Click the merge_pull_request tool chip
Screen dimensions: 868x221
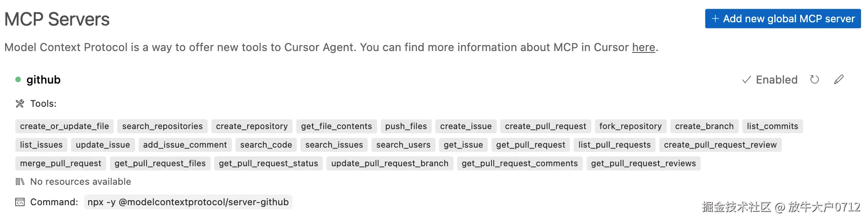click(61, 163)
